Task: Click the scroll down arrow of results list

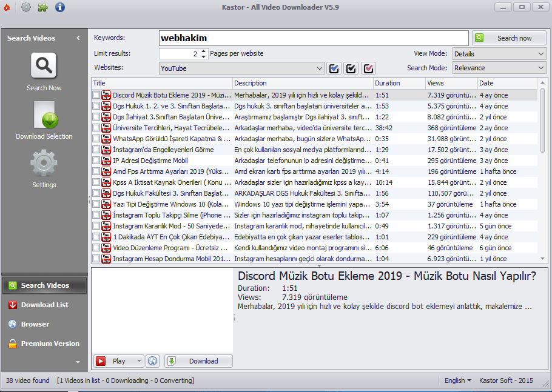Action: point(542,259)
